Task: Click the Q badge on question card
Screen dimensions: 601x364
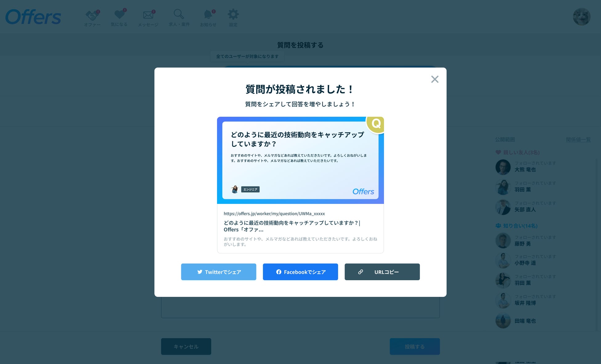Action: 376,124
